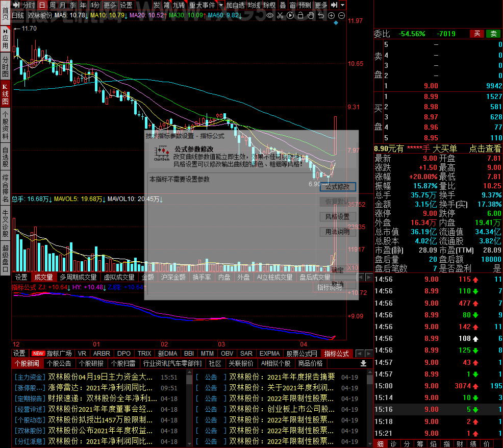Click the play replay circle icon
Screen dimensions: 503x448
click(x=290, y=15)
